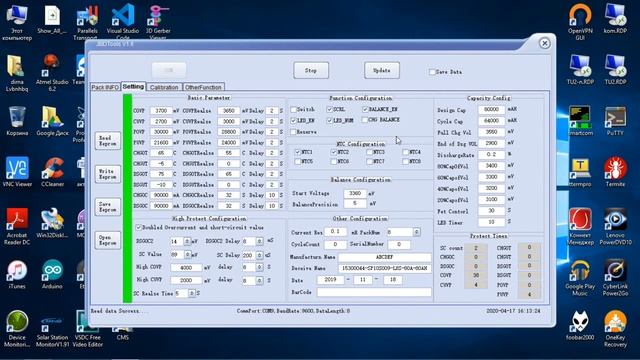Expand the SC Delay dropdown
The height and width of the screenshot is (360, 640).
pyautogui.click(x=259, y=255)
